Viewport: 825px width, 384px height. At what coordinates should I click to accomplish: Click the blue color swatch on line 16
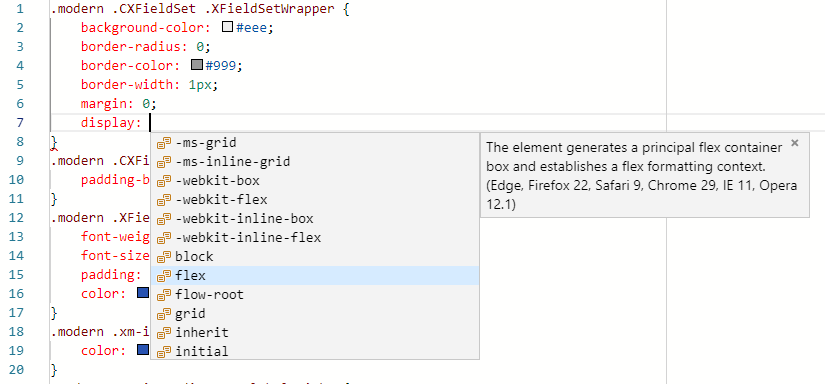143,292
